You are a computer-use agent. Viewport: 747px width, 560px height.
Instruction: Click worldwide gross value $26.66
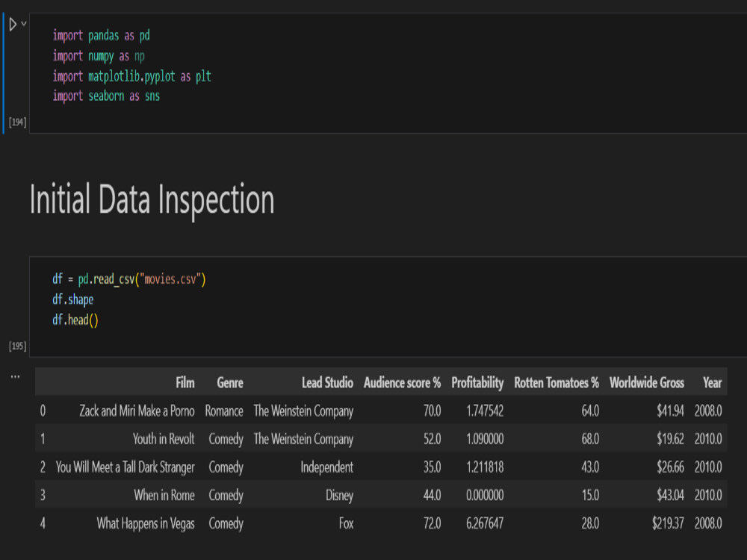point(670,467)
